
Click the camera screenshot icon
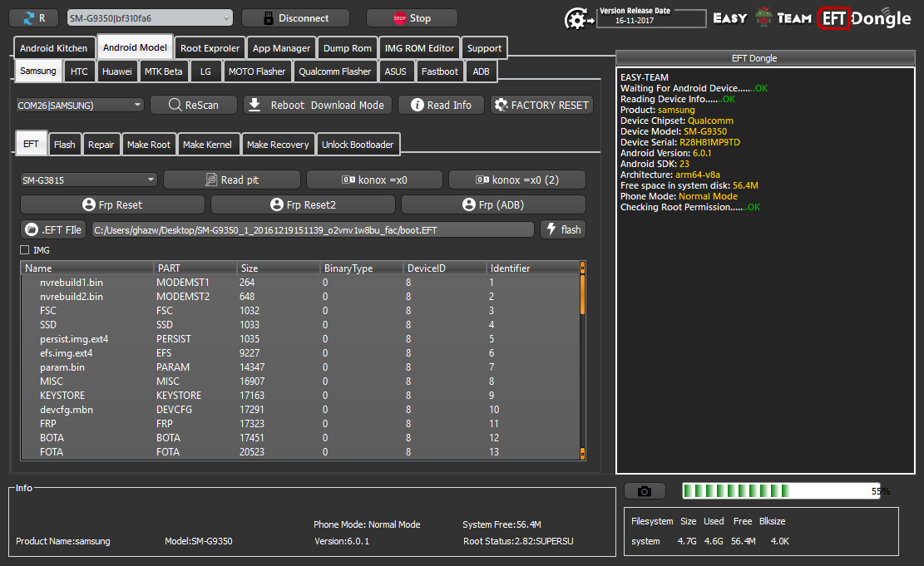point(645,491)
